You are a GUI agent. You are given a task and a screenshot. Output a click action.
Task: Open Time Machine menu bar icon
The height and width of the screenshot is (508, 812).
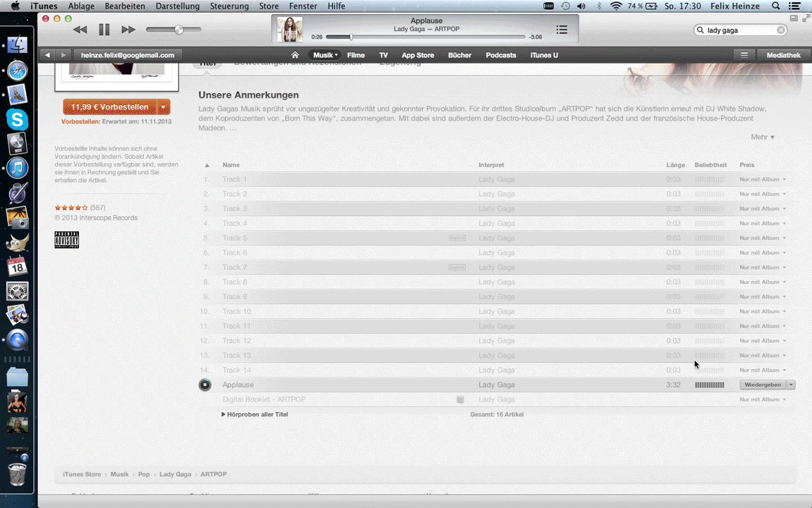pos(565,6)
